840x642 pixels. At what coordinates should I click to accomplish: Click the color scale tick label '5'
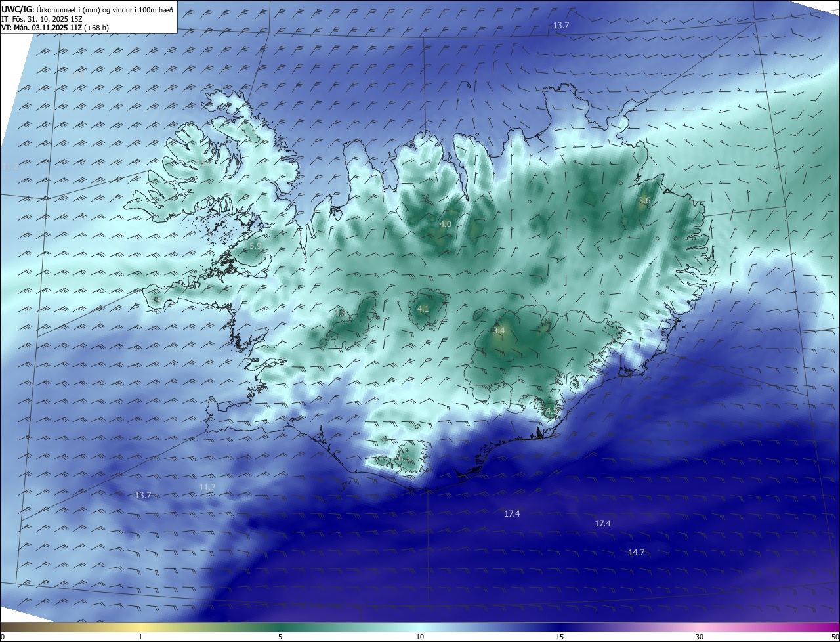click(280, 637)
